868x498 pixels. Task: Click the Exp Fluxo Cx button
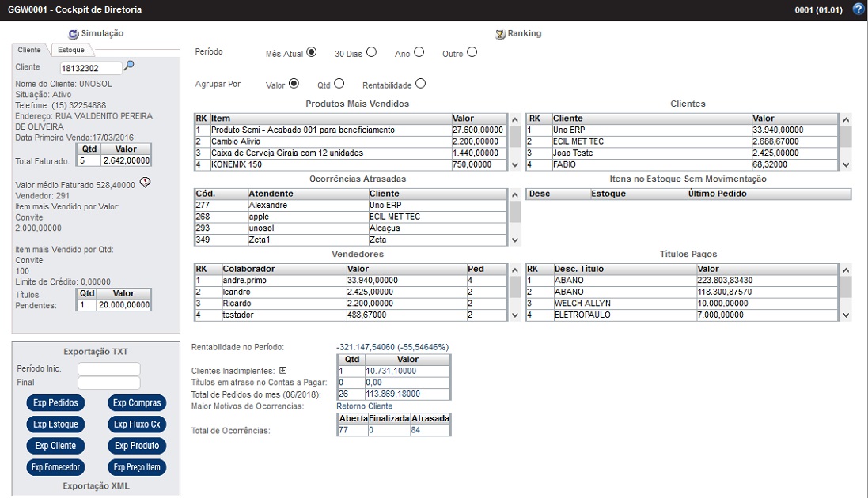137,424
